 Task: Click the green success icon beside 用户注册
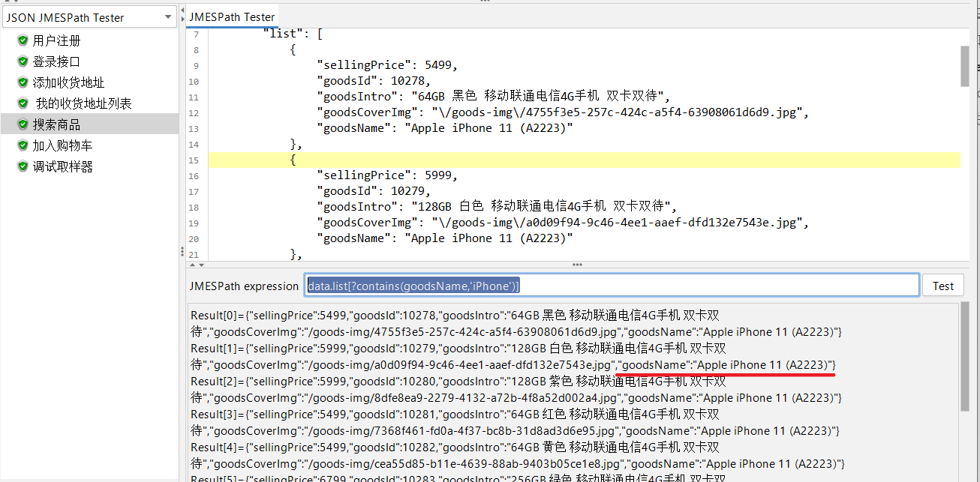point(23,40)
